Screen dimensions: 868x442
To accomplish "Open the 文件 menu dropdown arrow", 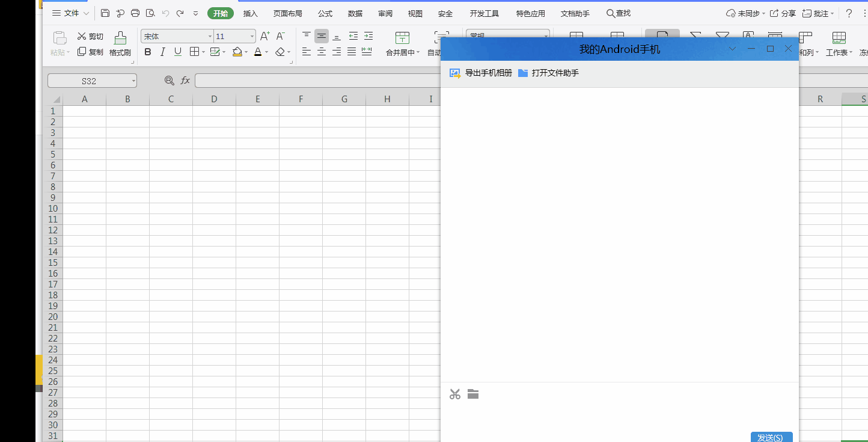I will 86,13.
